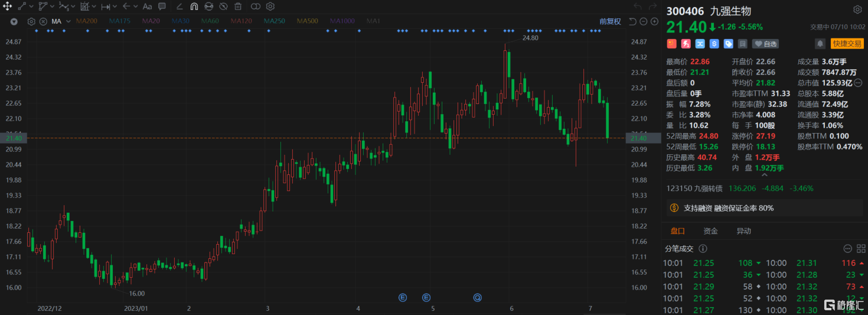Image resolution: width=868 pixels, height=315 pixels.
Task: Collapse indicator bar with round arrow
Action: click(x=14, y=21)
